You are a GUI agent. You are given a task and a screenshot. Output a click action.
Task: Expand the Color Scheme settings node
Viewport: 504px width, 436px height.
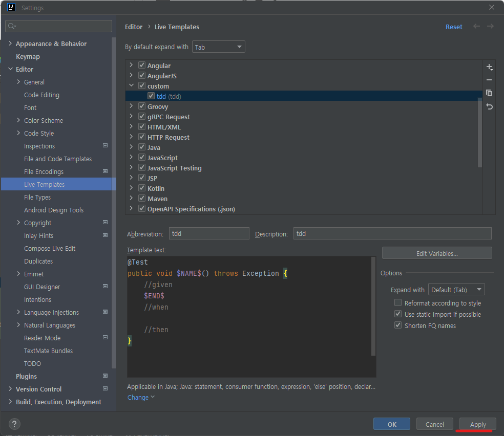(x=18, y=120)
